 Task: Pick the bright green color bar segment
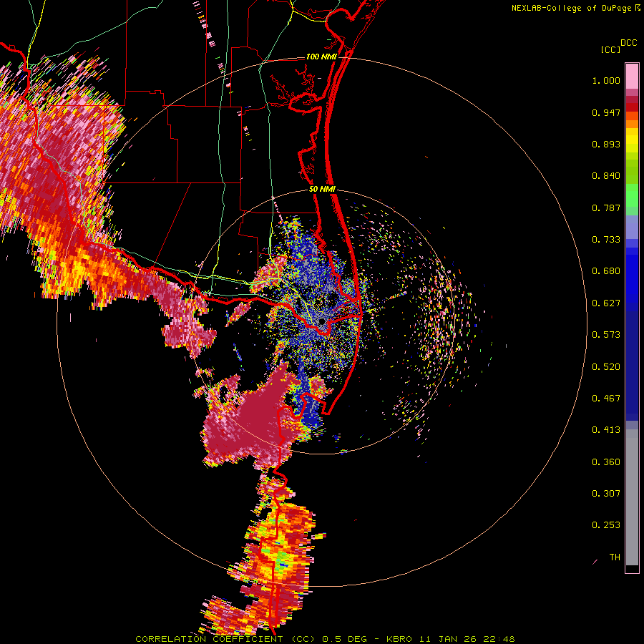point(632,195)
